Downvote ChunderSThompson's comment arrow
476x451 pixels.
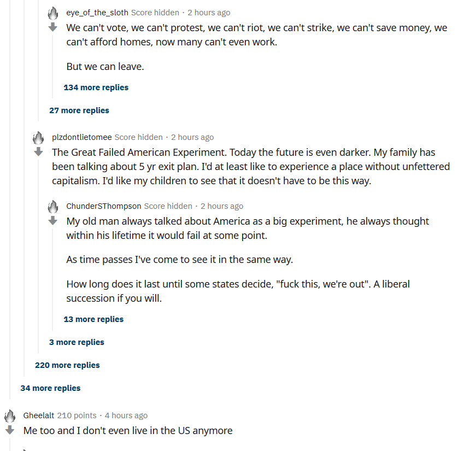pyautogui.click(x=53, y=220)
